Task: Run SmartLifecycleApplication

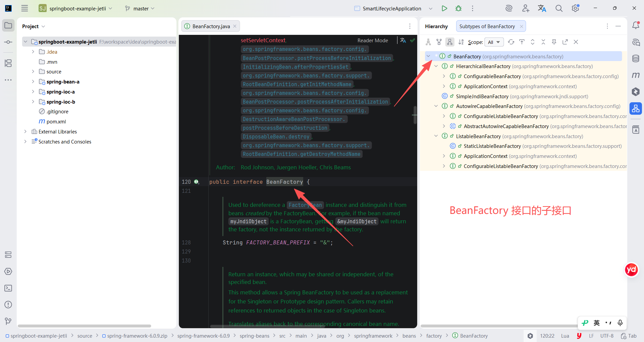Action: 444,8
